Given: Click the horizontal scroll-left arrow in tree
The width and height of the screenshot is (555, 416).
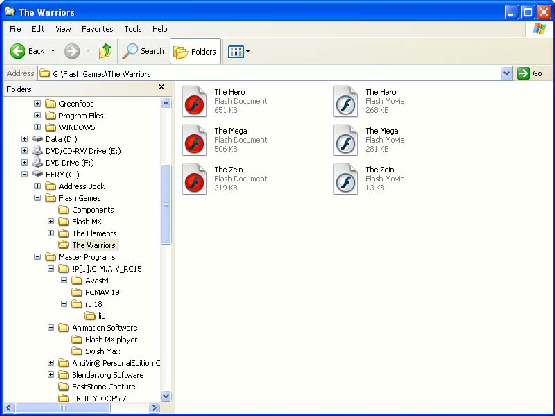Looking at the screenshot, I should [10, 408].
